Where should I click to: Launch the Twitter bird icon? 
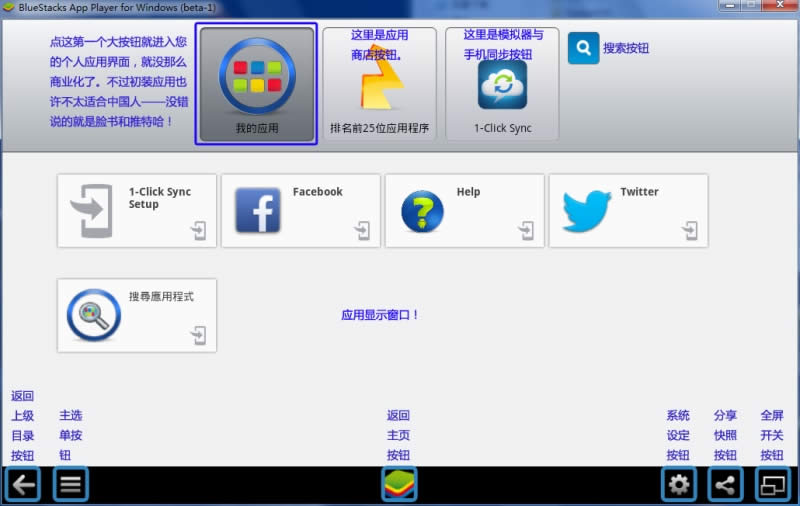click(x=586, y=211)
